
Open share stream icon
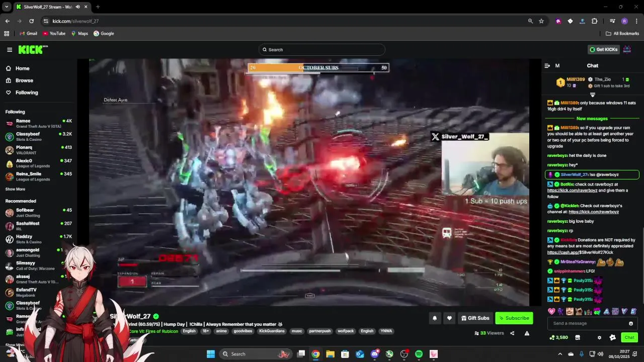click(x=512, y=333)
